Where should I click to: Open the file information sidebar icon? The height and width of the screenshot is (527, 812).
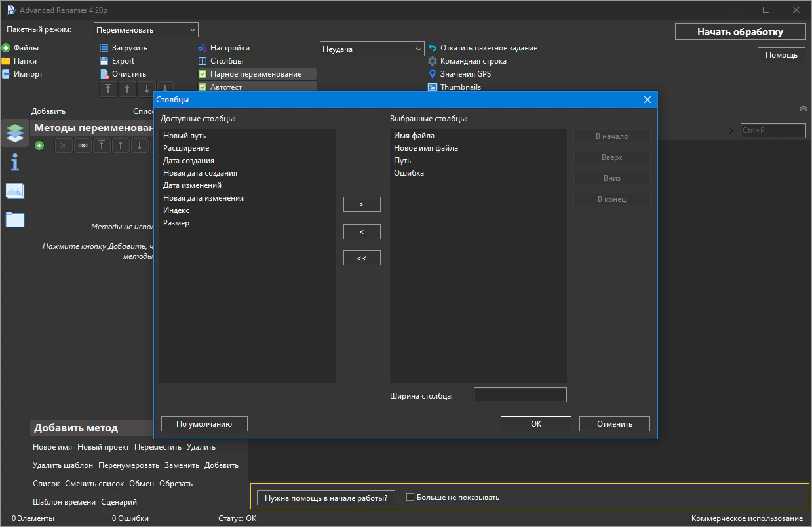pos(14,161)
